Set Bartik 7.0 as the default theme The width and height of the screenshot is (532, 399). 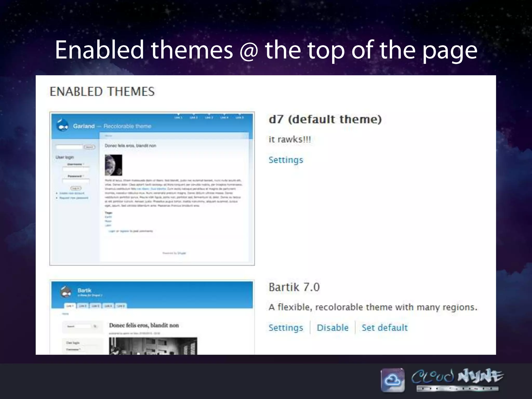384,328
